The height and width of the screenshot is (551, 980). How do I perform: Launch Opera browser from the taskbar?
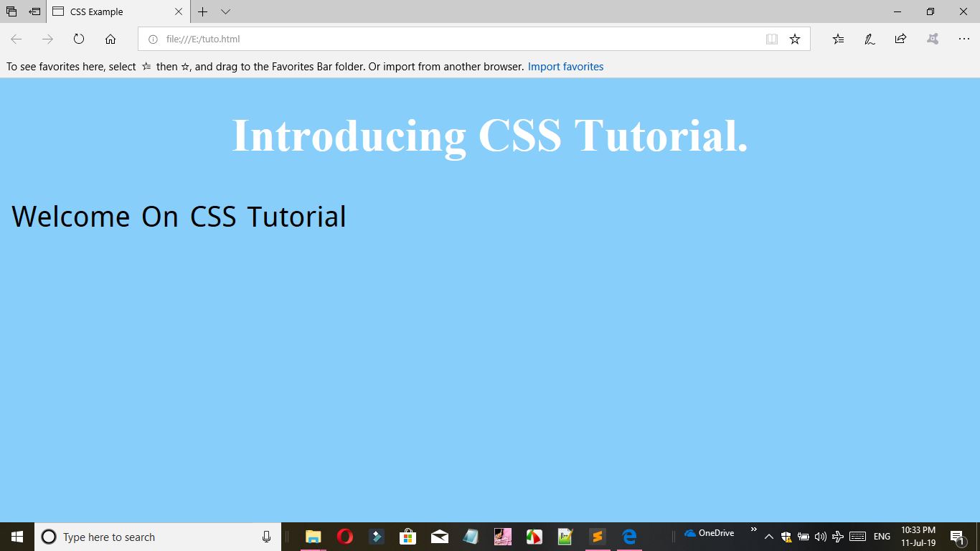pos(344,536)
